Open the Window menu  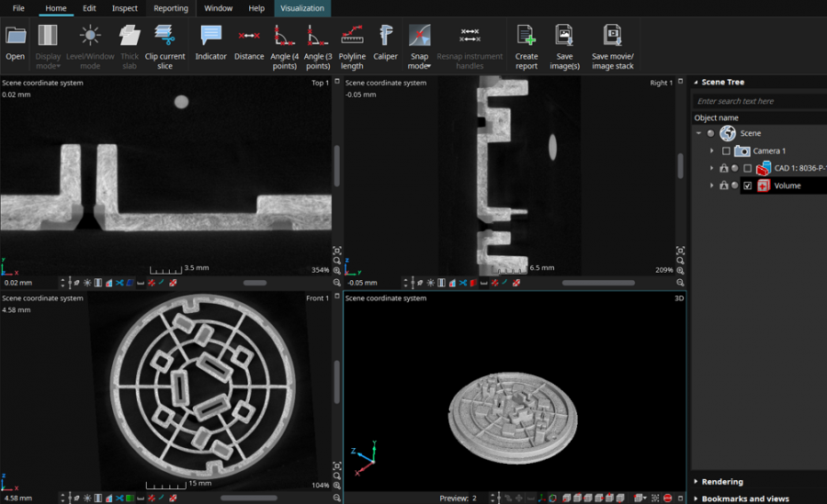[x=219, y=8]
